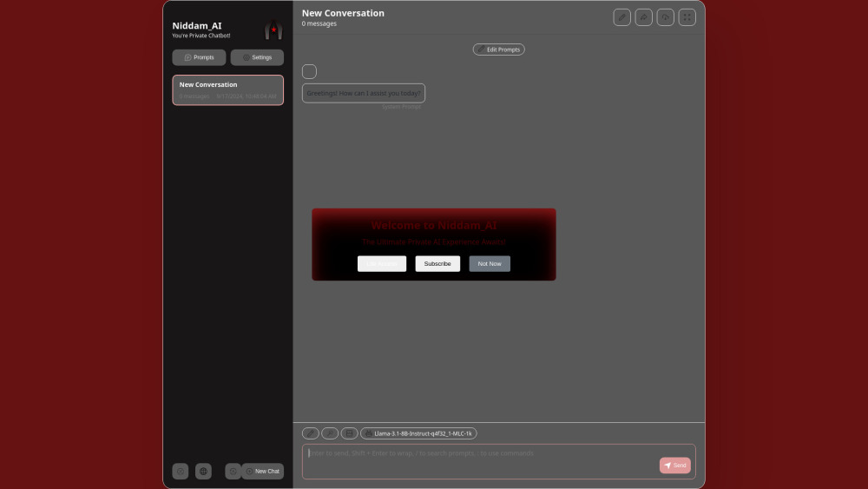Open the Llama-3.1-8B-Instruct model selector

[418, 433]
